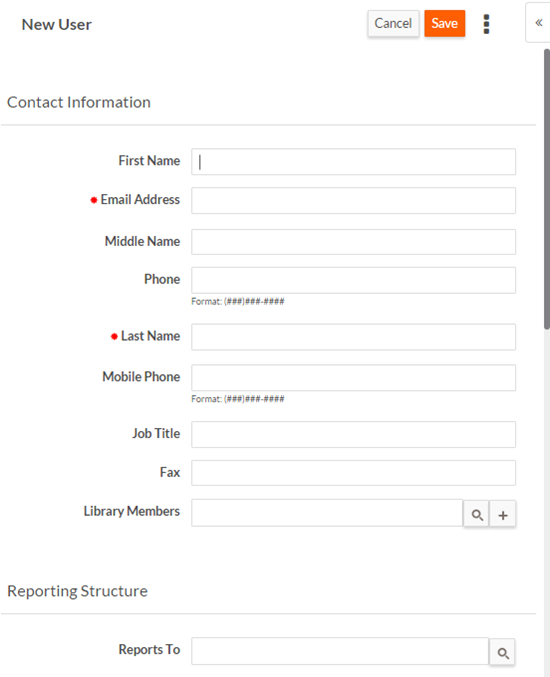Open the three-dot more options menu

click(486, 24)
